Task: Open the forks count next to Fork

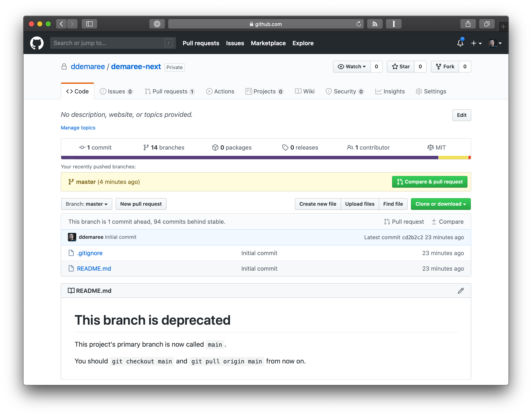Action: (x=465, y=66)
